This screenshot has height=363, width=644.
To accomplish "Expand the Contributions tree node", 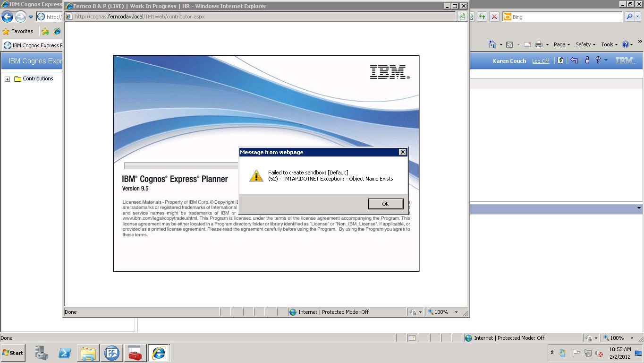I will 7,79.
